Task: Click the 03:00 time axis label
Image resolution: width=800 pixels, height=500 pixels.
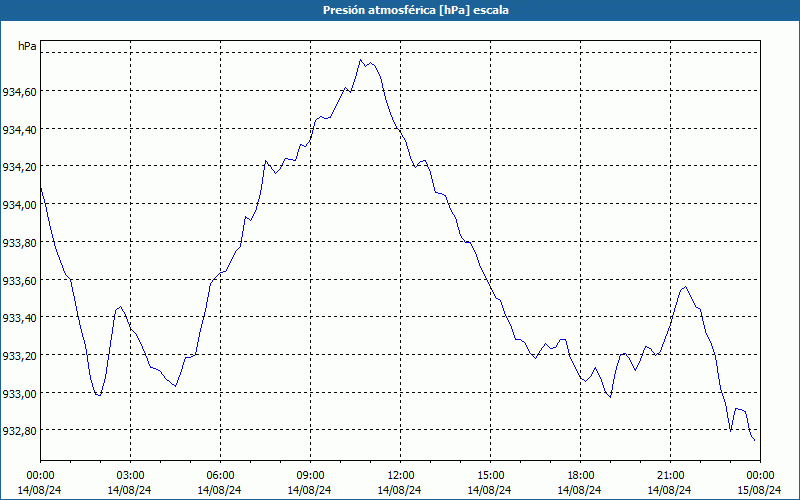Action: (x=130, y=476)
